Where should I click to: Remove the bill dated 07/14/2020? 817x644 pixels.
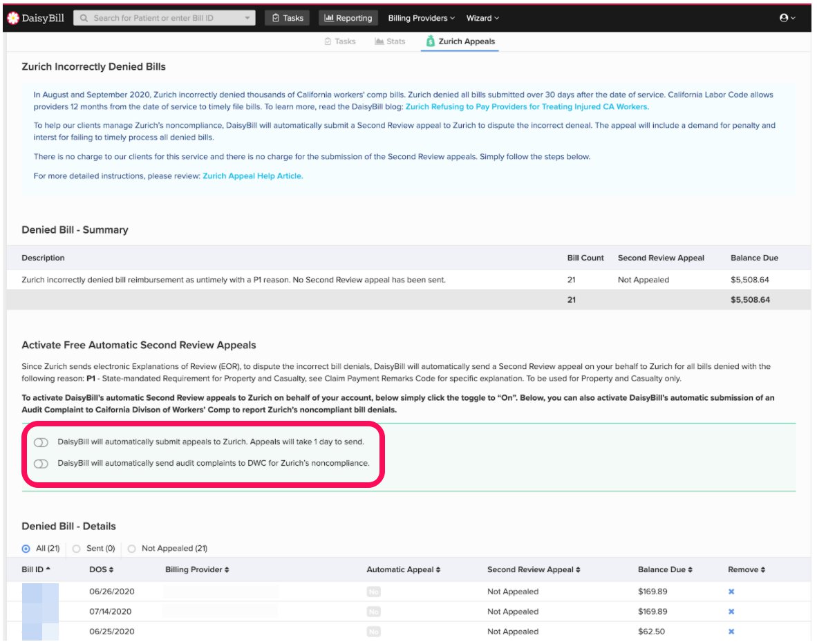(731, 612)
